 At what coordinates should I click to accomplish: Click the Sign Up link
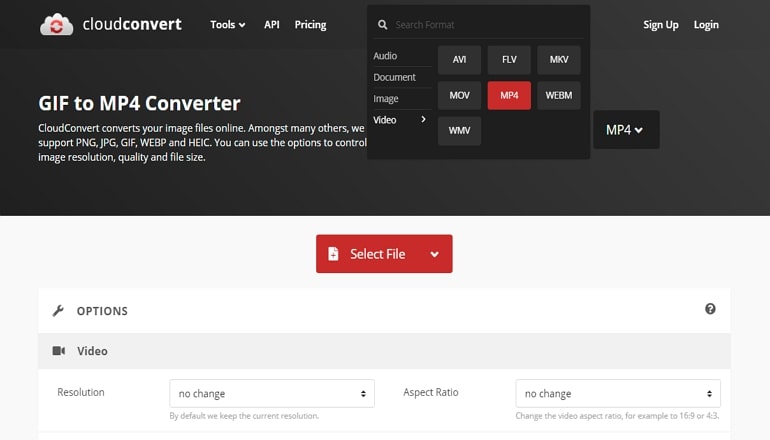660,25
